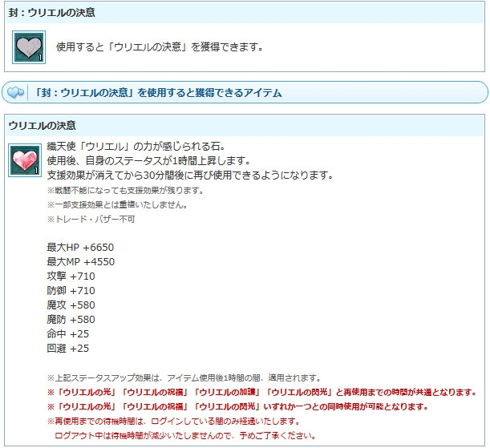Click stat 防御 +710

71,290
